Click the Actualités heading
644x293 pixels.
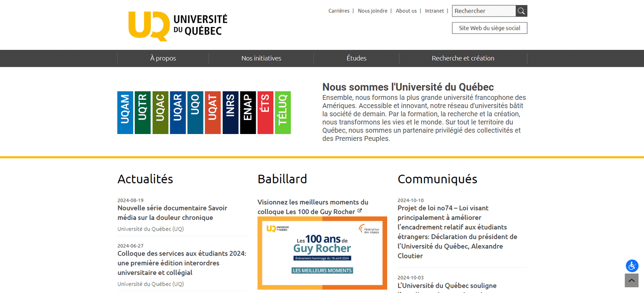(145, 179)
